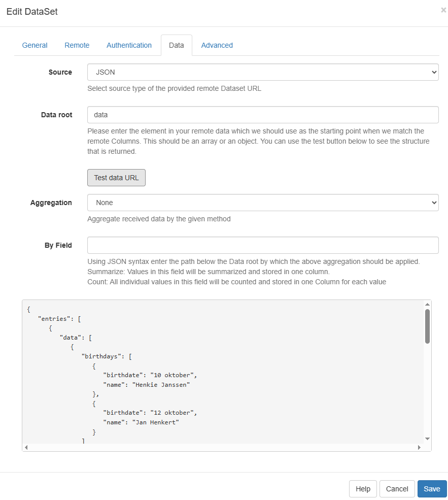The image size is (448, 500).
Task: Select the Data tab
Action: pyautogui.click(x=176, y=45)
